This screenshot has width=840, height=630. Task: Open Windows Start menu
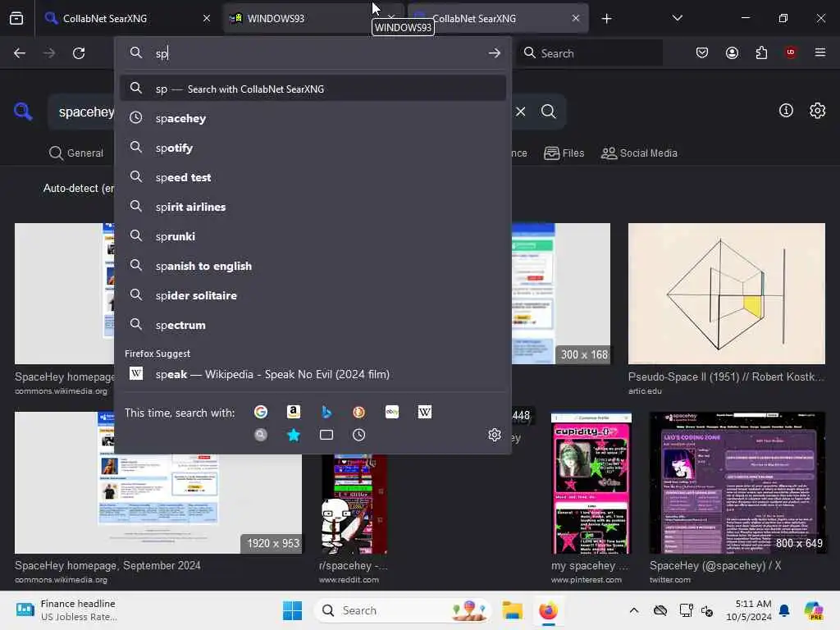coord(293,610)
